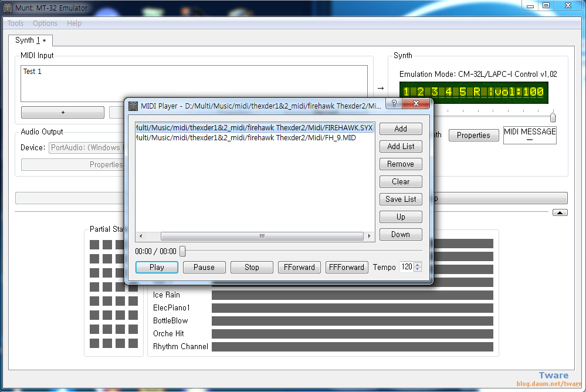Screen dimensions: 586x392
Task: Decrease tempo with the down stepper arrow
Action: click(418, 269)
